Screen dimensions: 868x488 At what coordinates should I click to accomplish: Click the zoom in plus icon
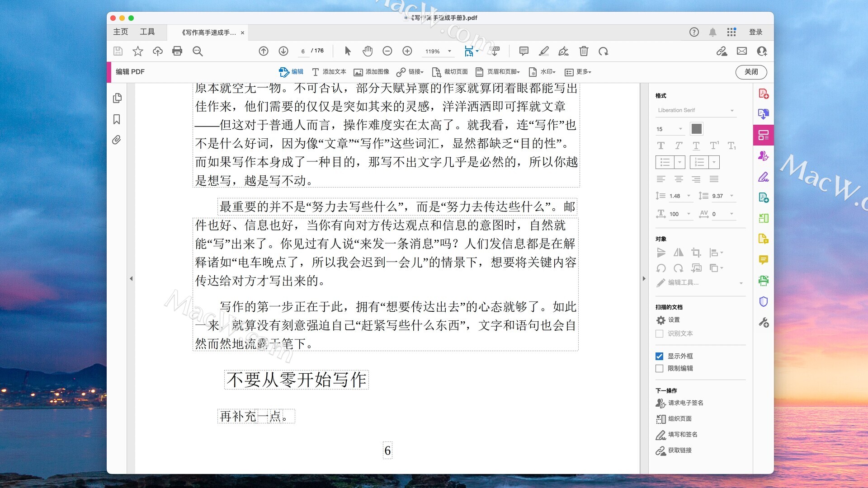407,51
